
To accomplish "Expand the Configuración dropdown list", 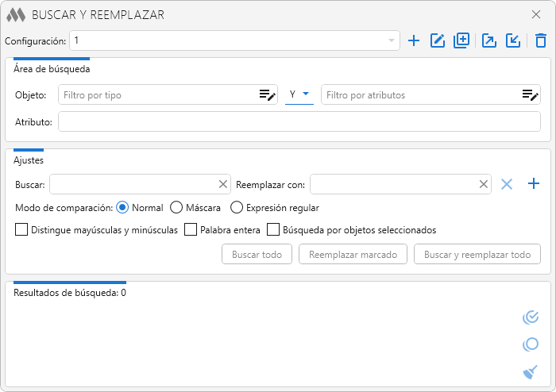I will click(391, 40).
